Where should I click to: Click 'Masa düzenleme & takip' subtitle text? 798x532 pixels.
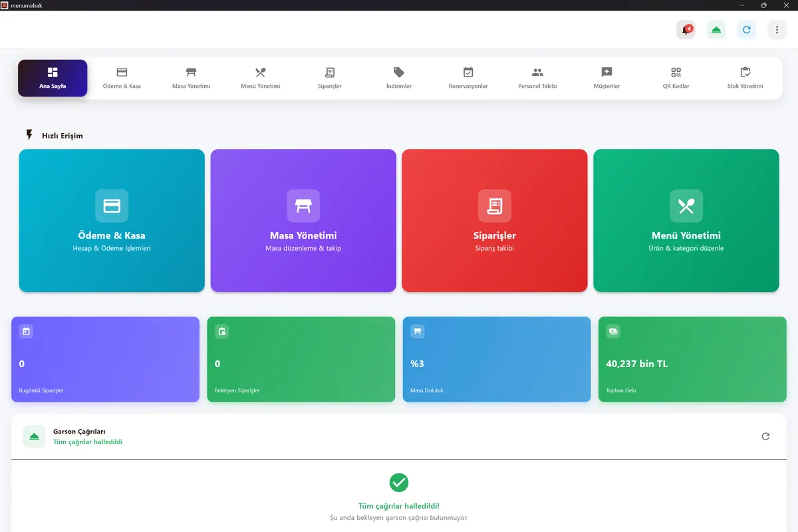click(x=303, y=248)
